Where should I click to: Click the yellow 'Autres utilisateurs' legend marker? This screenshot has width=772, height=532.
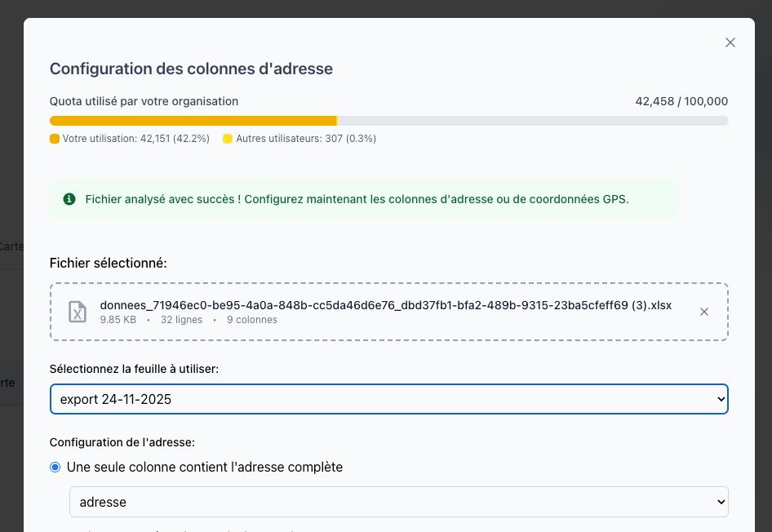(x=228, y=139)
